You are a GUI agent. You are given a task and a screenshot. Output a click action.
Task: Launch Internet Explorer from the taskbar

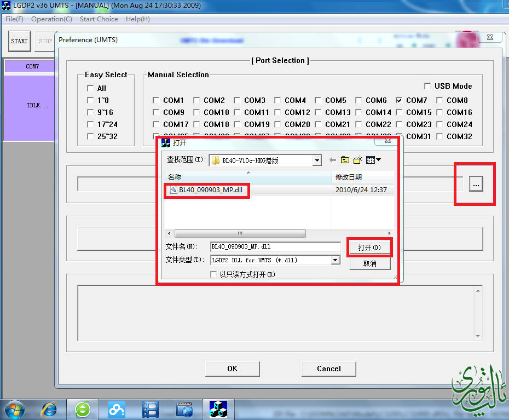(49, 410)
